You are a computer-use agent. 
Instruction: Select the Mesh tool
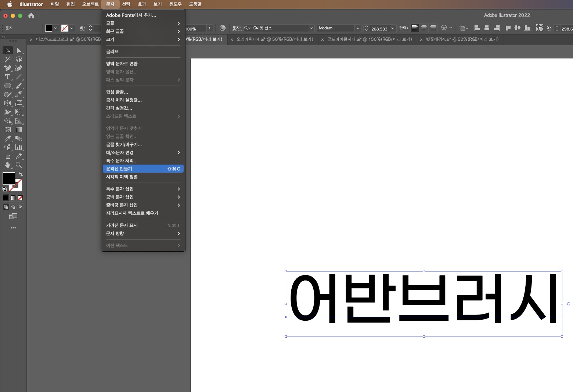[x=8, y=130]
